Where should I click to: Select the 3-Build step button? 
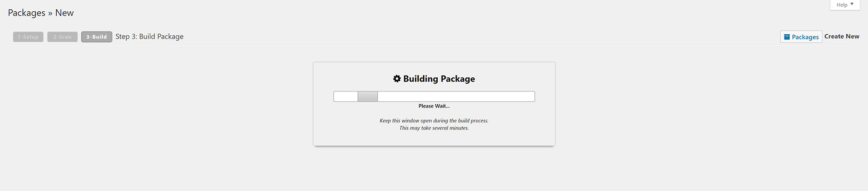tap(97, 37)
